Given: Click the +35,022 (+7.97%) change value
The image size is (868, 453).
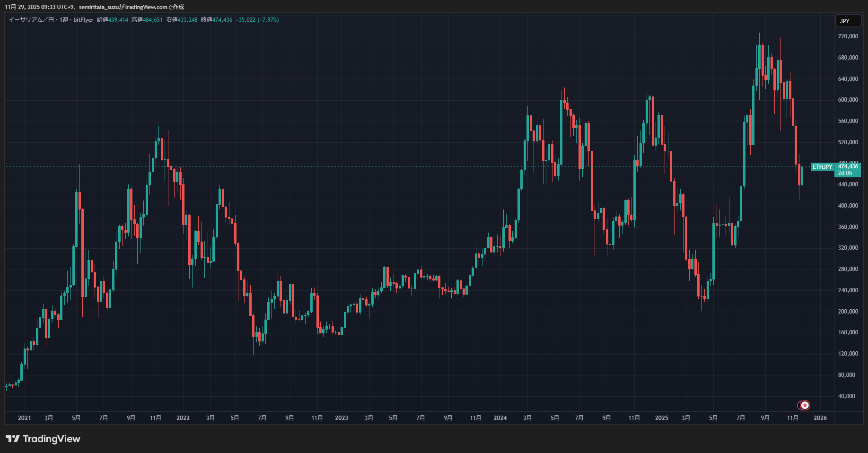Looking at the screenshot, I should (x=257, y=20).
